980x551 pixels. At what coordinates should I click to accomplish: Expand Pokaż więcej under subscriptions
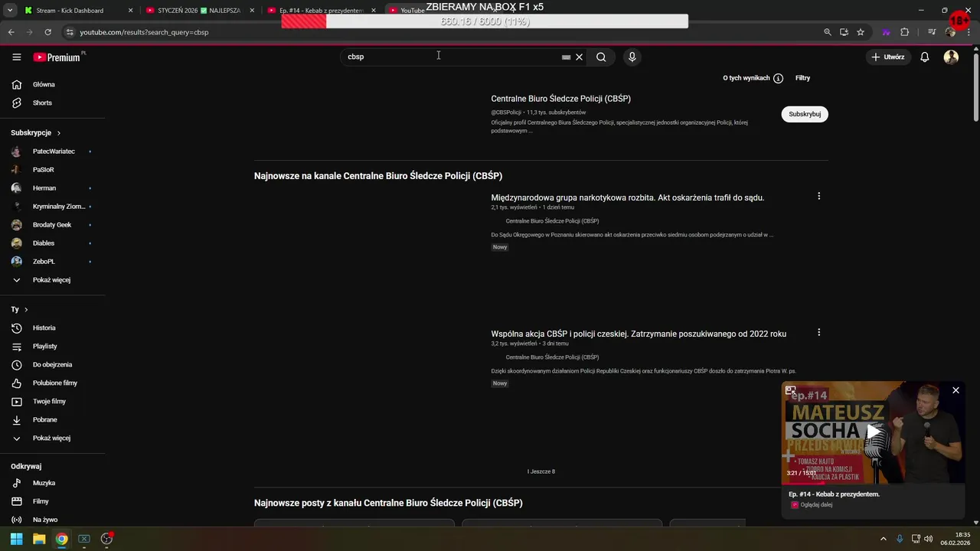coord(51,280)
